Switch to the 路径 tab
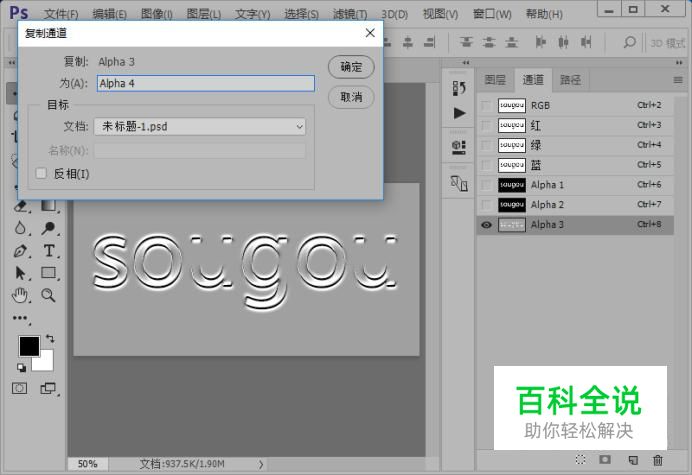 coord(570,80)
